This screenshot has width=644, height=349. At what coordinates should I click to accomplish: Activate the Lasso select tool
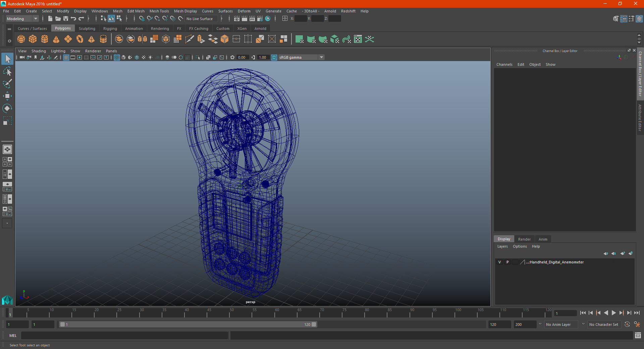pyautogui.click(x=7, y=71)
